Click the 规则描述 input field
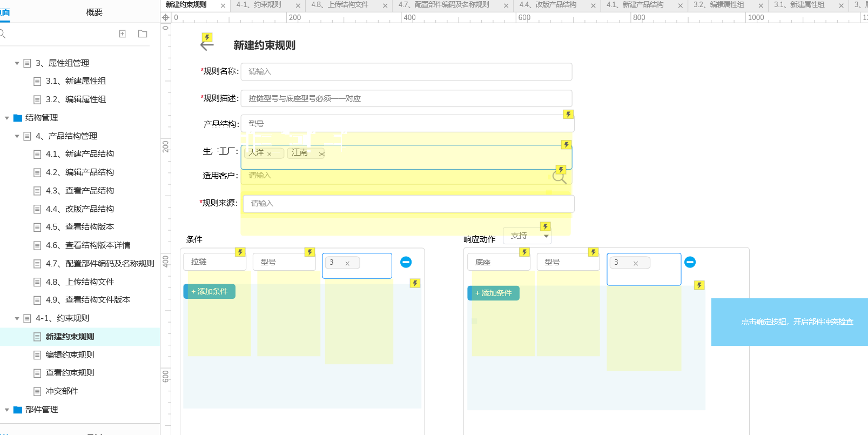 coord(406,98)
